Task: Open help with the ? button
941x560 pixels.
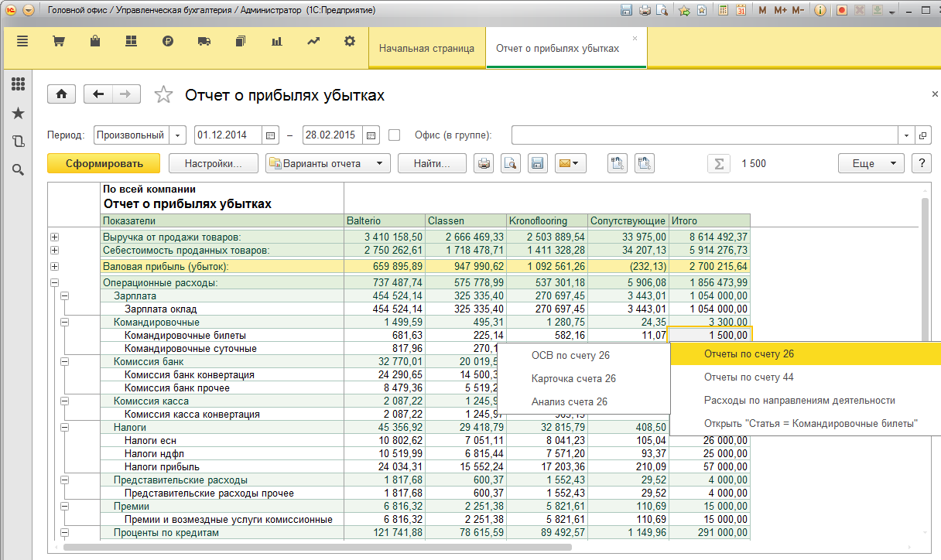Action: pyautogui.click(x=921, y=163)
